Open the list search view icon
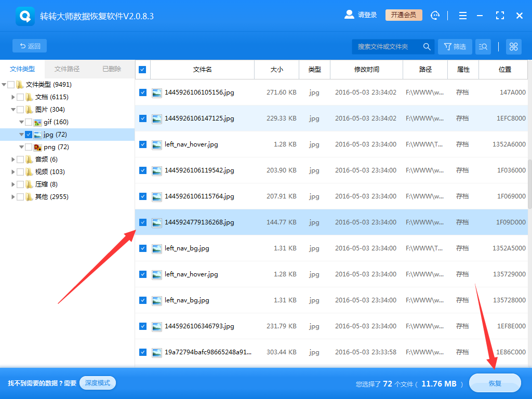The height and width of the screenshot is (399, 532). coord(483,46)
